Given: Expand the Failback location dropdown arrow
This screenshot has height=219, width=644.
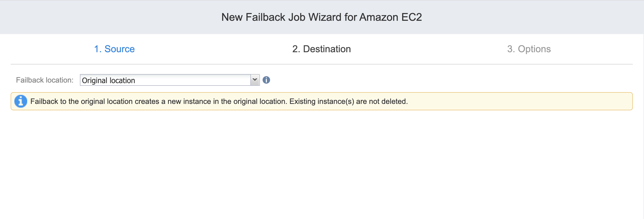Looking at the screenshot, I should 255,80.
